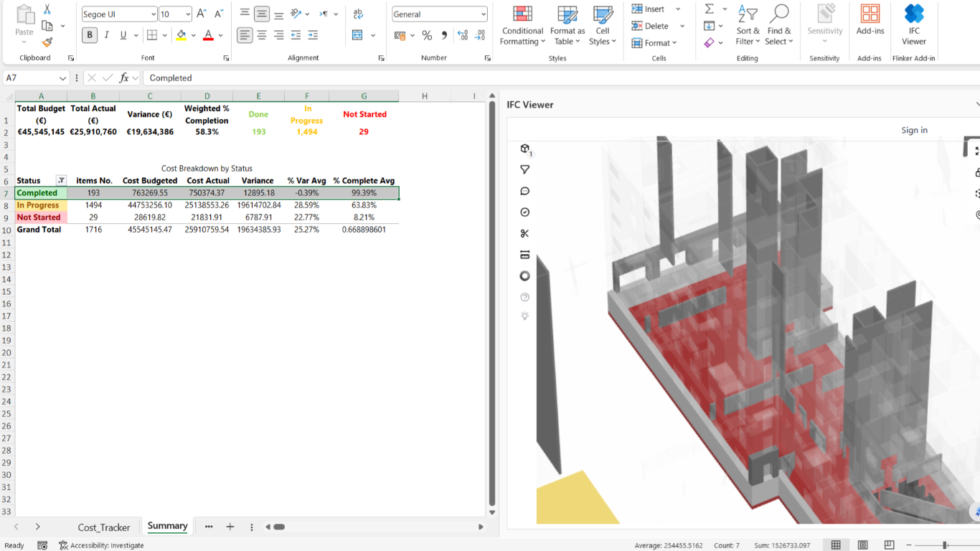Open the font size 10 dropdown
The image size is (980, 551).
pos(188,14)
